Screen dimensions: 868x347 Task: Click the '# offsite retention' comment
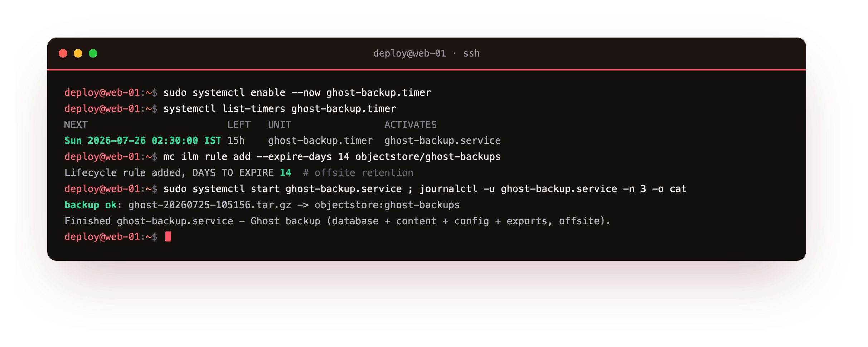[358, 173]
